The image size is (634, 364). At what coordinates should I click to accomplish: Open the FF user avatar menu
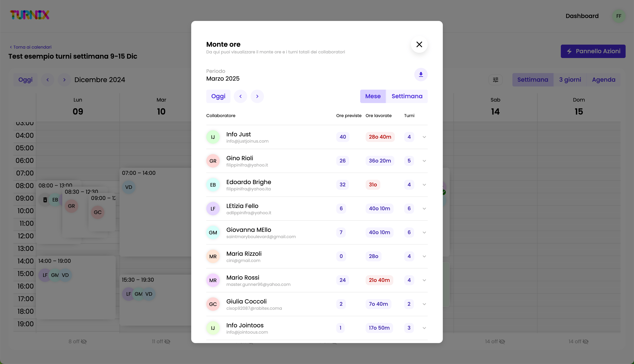(618, 16)
